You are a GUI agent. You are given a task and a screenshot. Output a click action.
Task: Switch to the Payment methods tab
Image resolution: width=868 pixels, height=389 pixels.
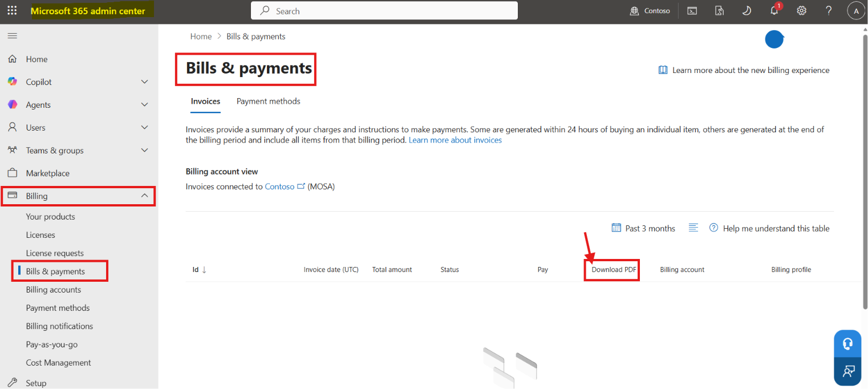pyautogui.click(x=268, y=102)
